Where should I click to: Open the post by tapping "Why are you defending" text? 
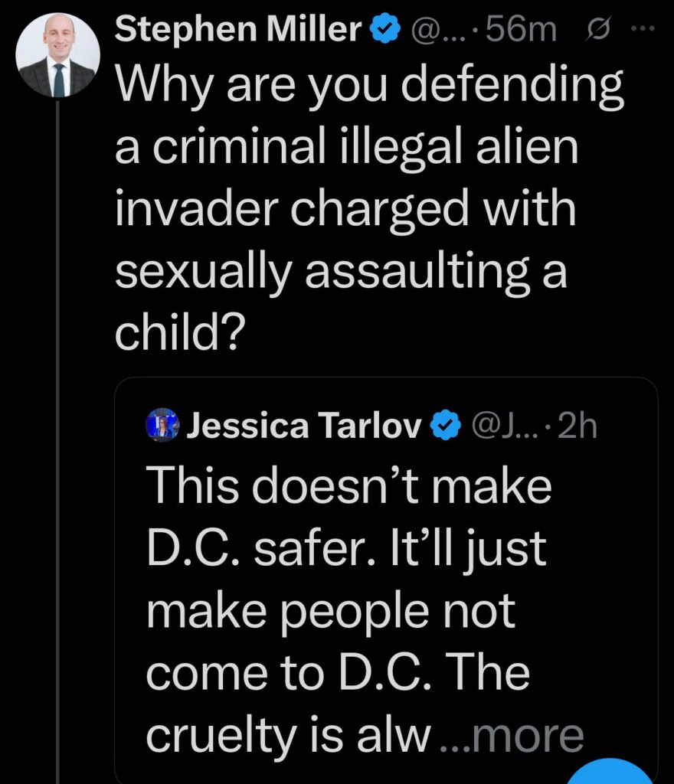368,87
